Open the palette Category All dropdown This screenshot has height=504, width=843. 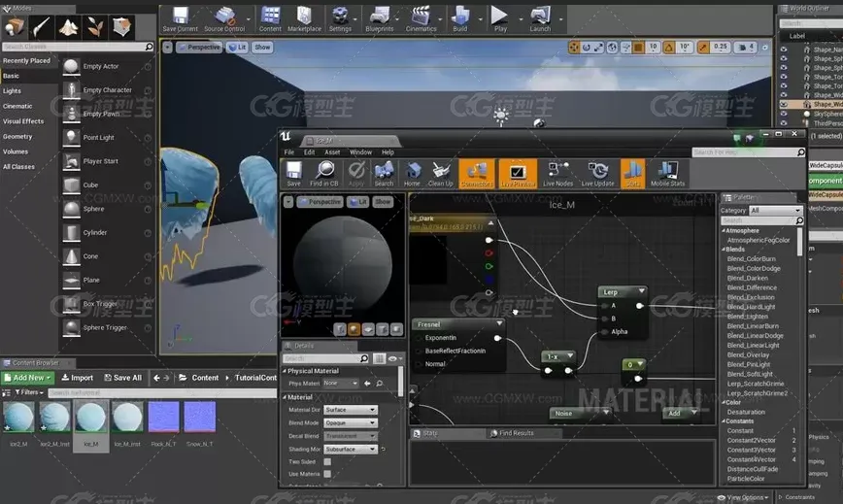[776, 210]
